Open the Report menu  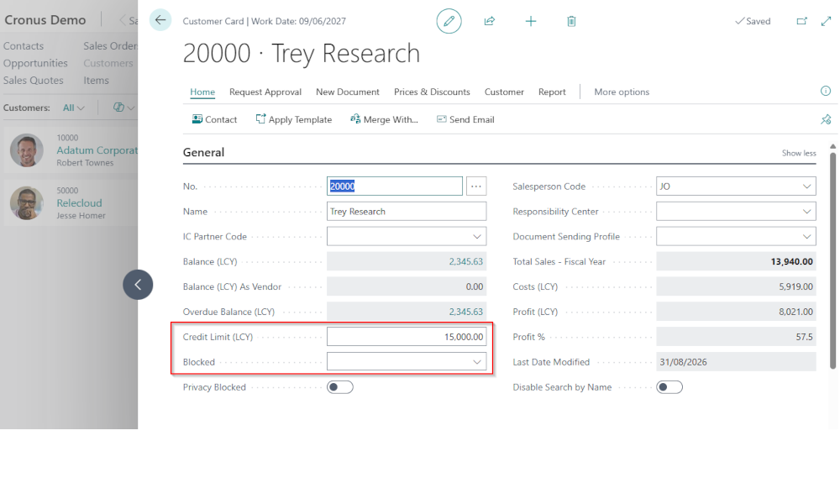pos(552,92)
